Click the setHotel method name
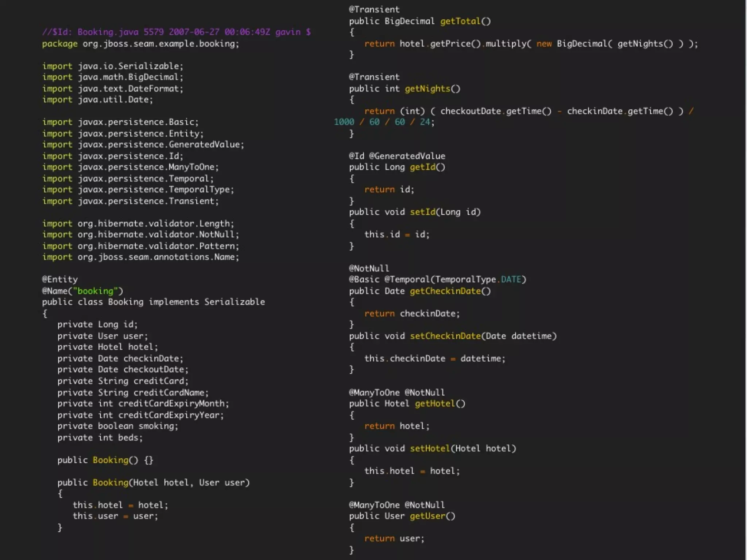This screenshot has width=747, height=560. [430, 448]
